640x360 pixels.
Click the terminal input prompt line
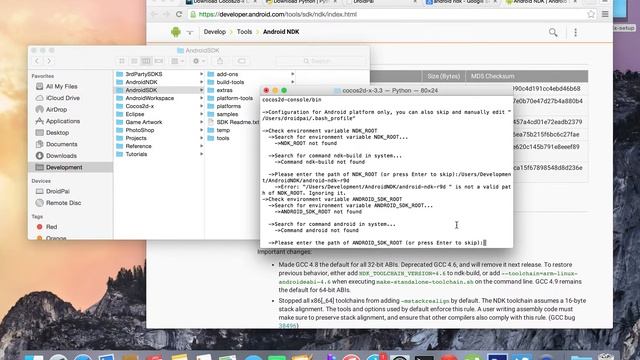tap(377, 242)
